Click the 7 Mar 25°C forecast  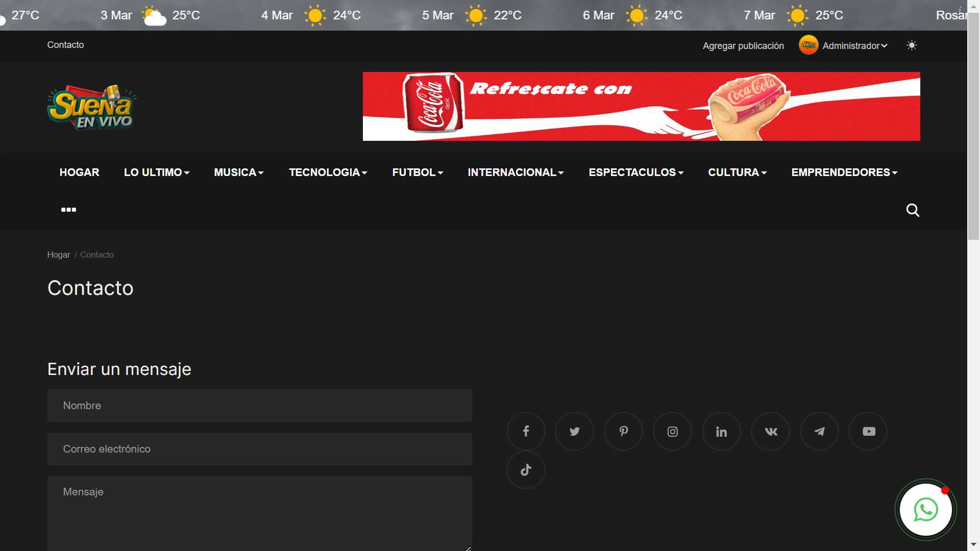point(793,15)
